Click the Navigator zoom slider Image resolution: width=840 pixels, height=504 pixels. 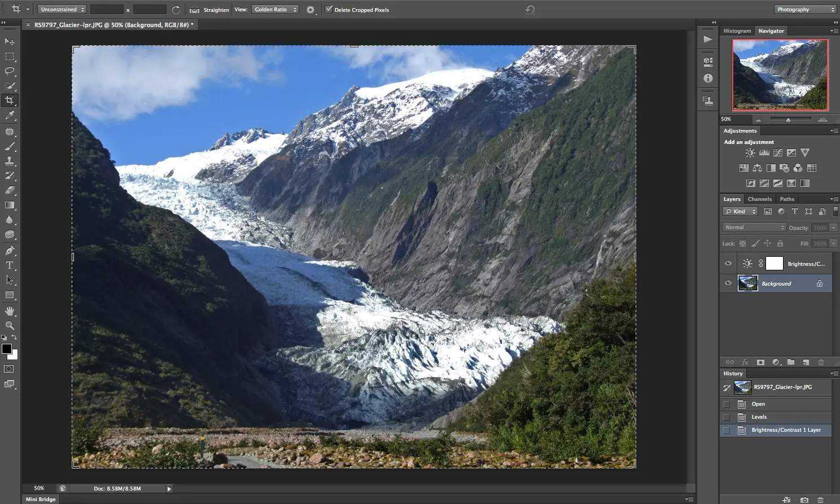tap(788, 120)
